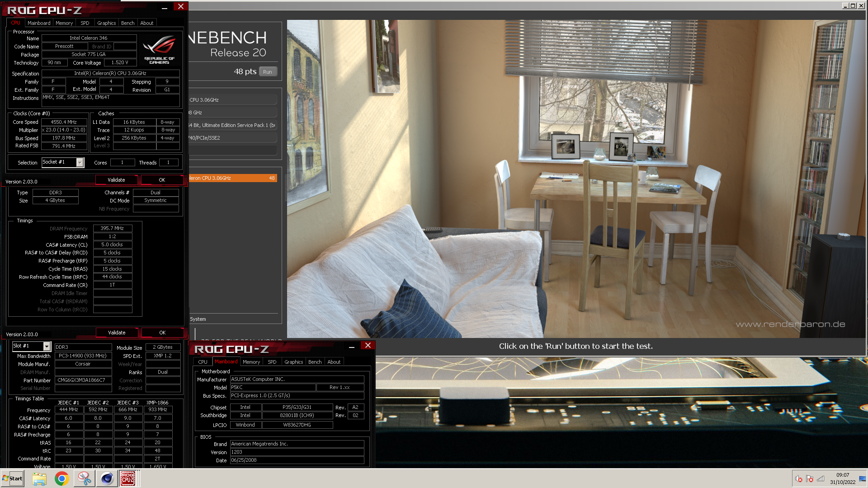This screenshot has width=868, height=488.
Task: Click the LPCIO W83627DHG field
Action: tap(297, 425)
